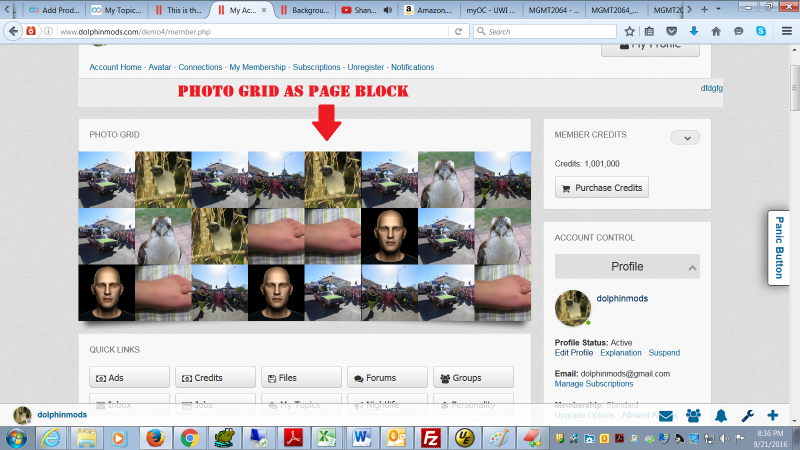This screenshot has width=800, height=450.
Task: Open FileZilla from the taskbar
Action: pyautogui.click(x=431, y=438)
